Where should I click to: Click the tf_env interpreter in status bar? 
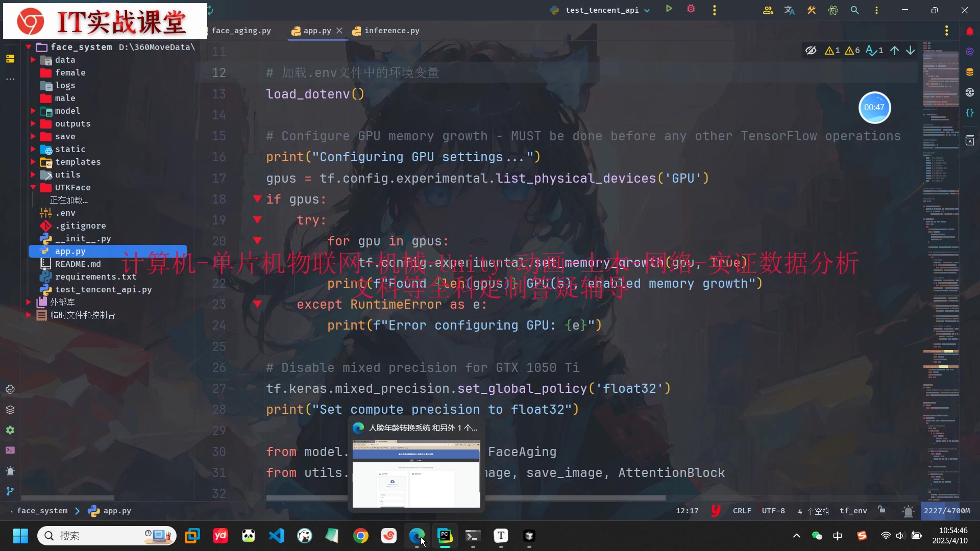tap(853, 511)
